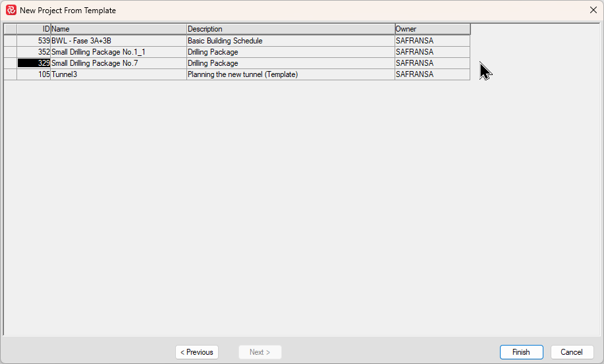604x364 pixels.
Task: Click the row selector beside ID 539
Action: pos(11,41)
